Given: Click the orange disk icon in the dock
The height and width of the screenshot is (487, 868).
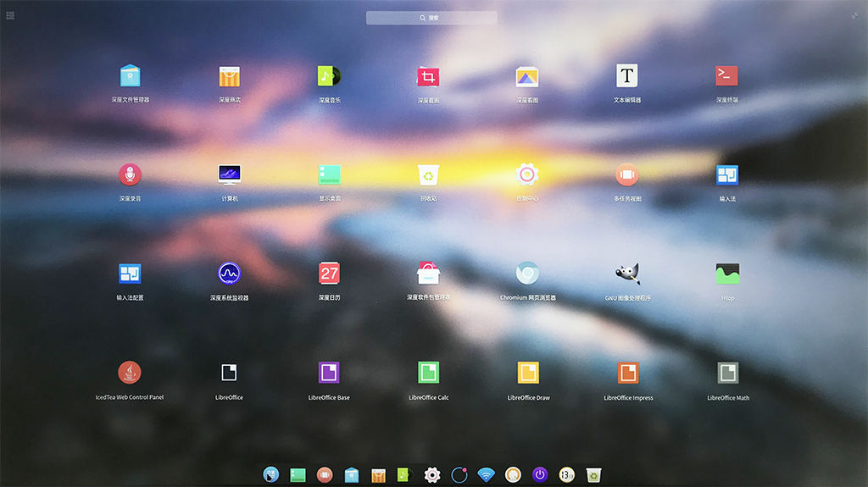Looking at the screenshot, I should click(x=513, y=475).
